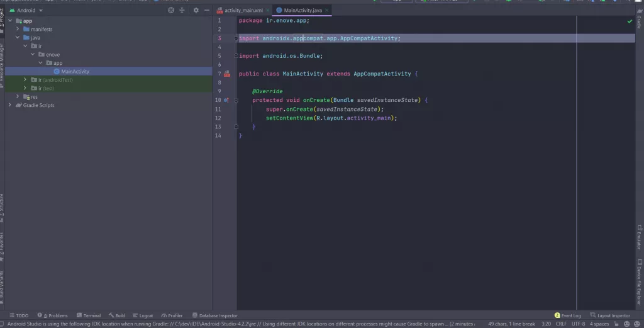Image resolution: width=644 pixels, height=328 pixels.
Task: Expand the manifests folder
Action: click(x=18, y=29)
